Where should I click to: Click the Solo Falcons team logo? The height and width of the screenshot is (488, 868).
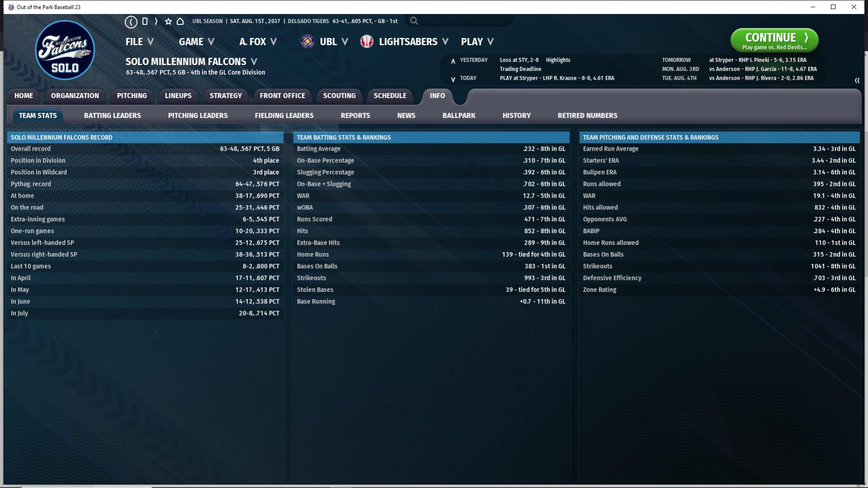point(65,50)
